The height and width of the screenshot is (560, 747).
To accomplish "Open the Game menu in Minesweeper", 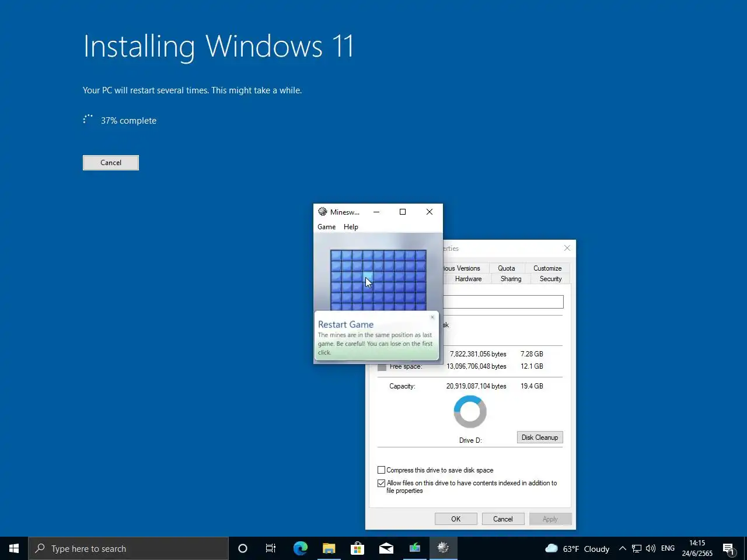I will pyautogui.click(x=326, y=227).
